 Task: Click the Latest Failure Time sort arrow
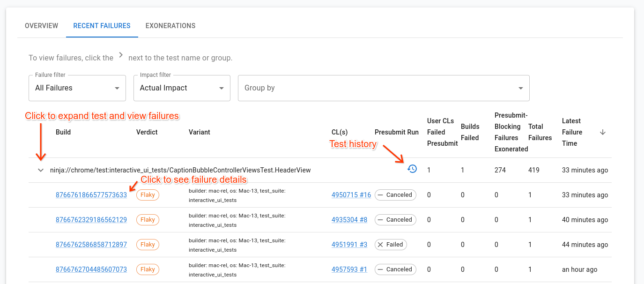[x=603, y=133]
